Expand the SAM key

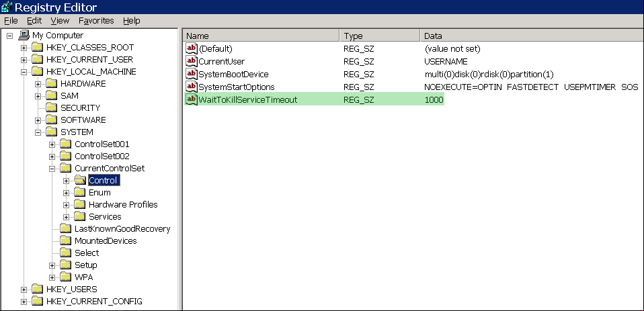38,96
